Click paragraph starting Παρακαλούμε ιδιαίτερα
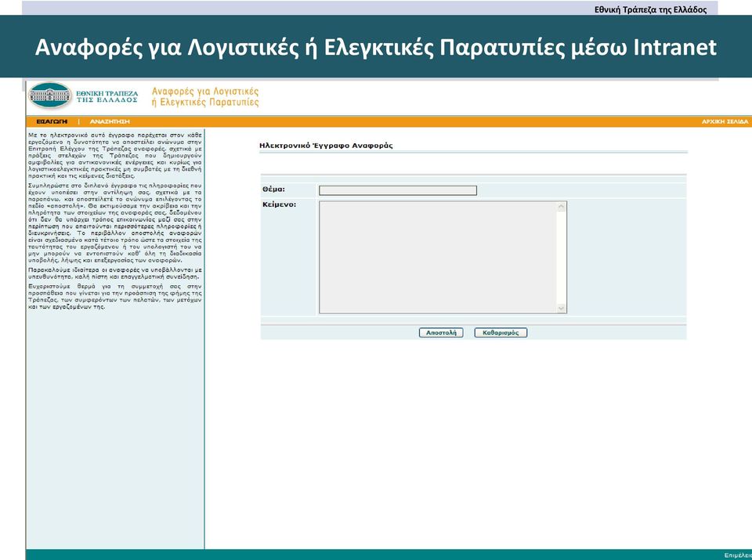The height and width of the screenshot is (560, 752). point(115,273)
